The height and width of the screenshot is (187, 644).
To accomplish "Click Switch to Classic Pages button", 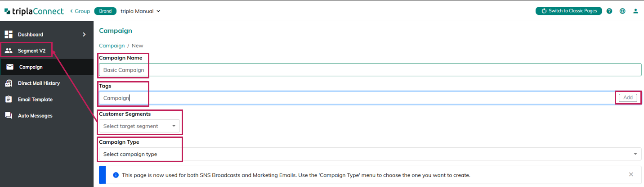I will (x=568, y=11).
